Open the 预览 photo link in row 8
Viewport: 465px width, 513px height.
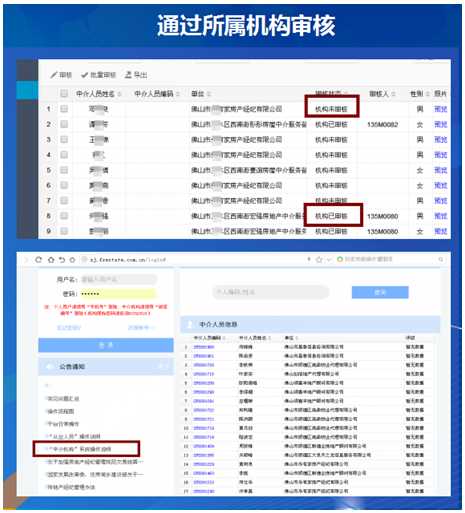pos(440,216)
